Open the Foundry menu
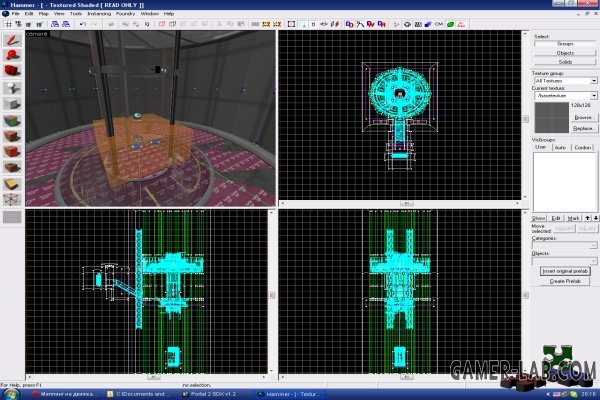The width and height of the screenshot is (600, 400). point(126,14)
